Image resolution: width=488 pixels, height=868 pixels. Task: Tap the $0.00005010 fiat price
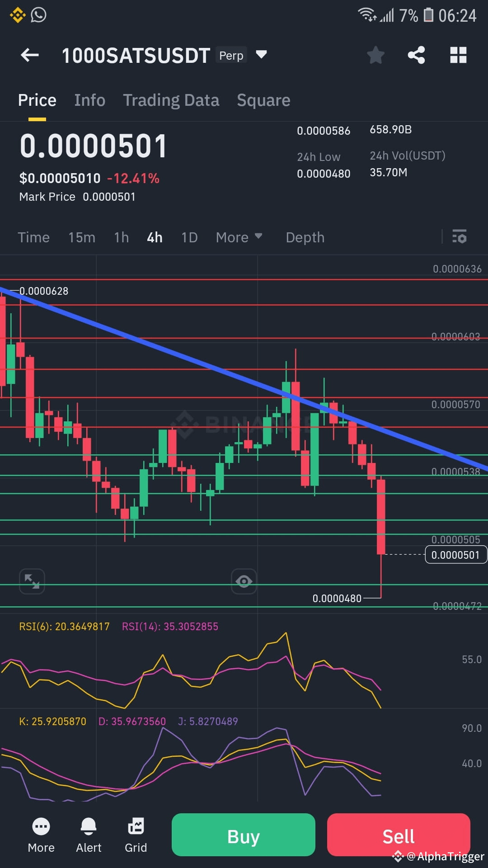click(60, 178)
